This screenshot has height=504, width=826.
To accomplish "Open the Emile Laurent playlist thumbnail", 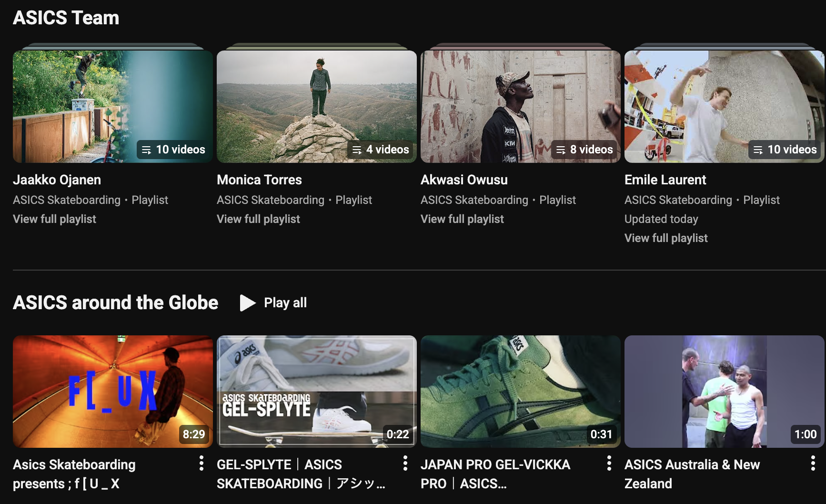I will [x=725, y=107].
